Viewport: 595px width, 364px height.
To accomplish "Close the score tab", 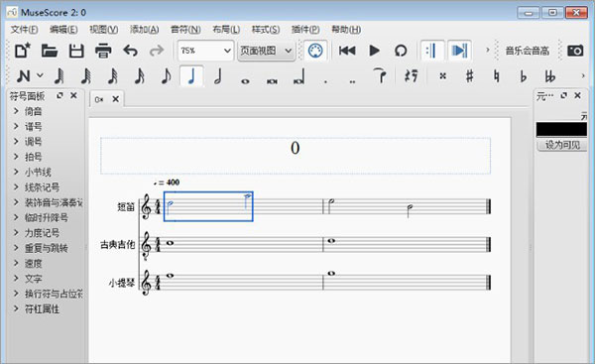I will (116, 99).
